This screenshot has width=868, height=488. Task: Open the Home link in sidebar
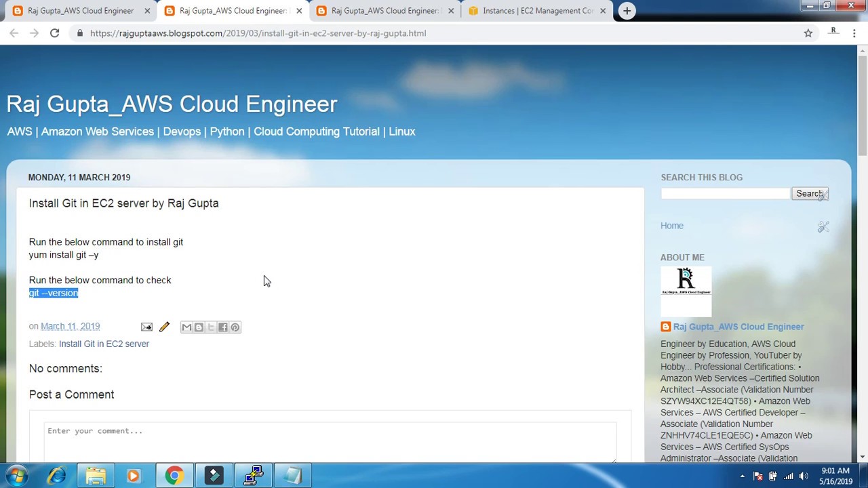coord(672,226)
